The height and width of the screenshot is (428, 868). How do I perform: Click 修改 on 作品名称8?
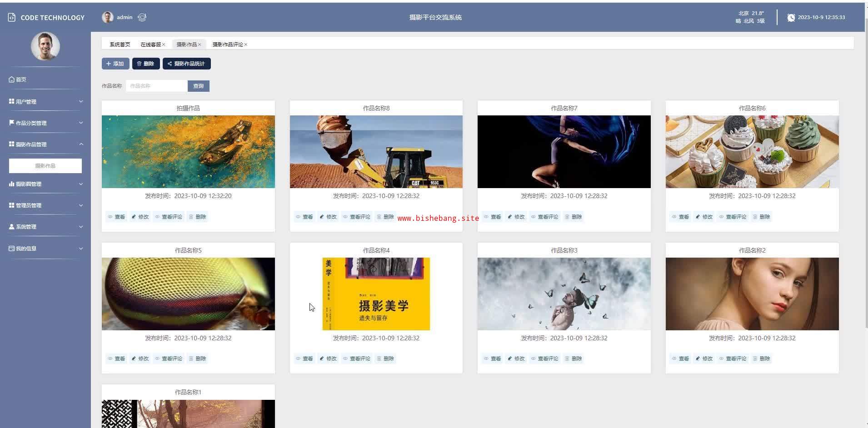[328, 217]
